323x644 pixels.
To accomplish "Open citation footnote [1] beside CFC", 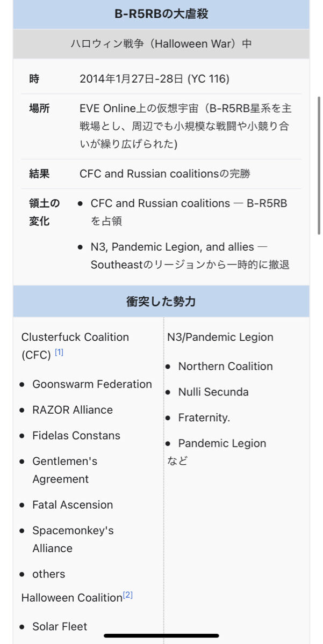I will [x=59, y=353].
